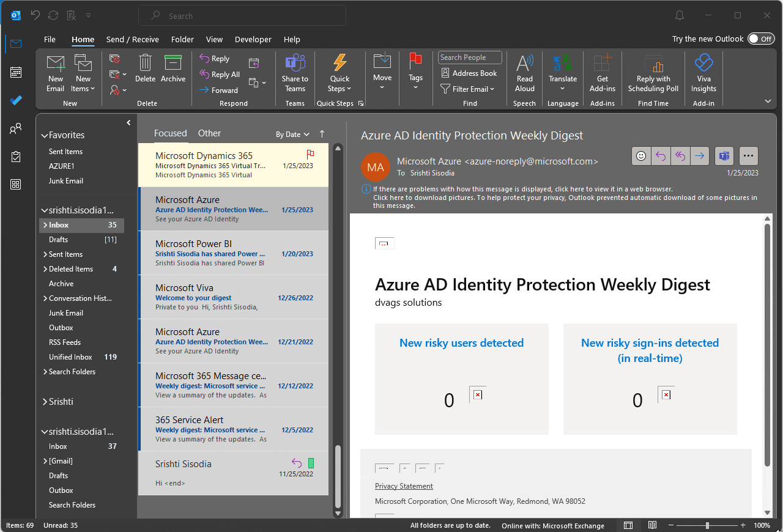Click the reading pane Reply arrow
The width and height of the screenshot is (783, 532).
tap(661, 156)
